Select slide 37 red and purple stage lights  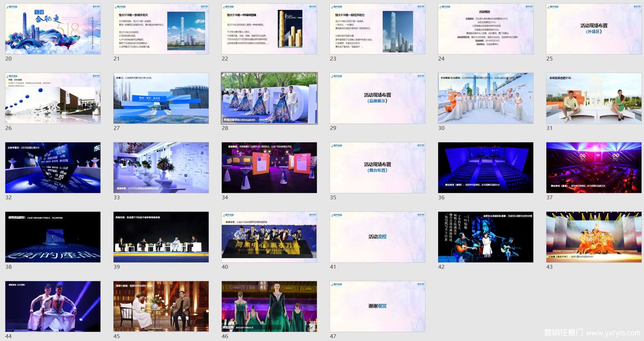[594, 168]
